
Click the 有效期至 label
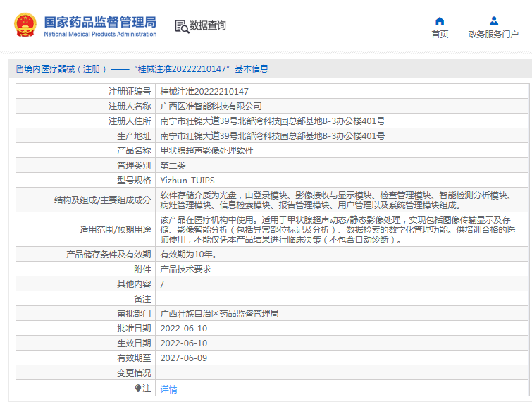click(134, 358)
